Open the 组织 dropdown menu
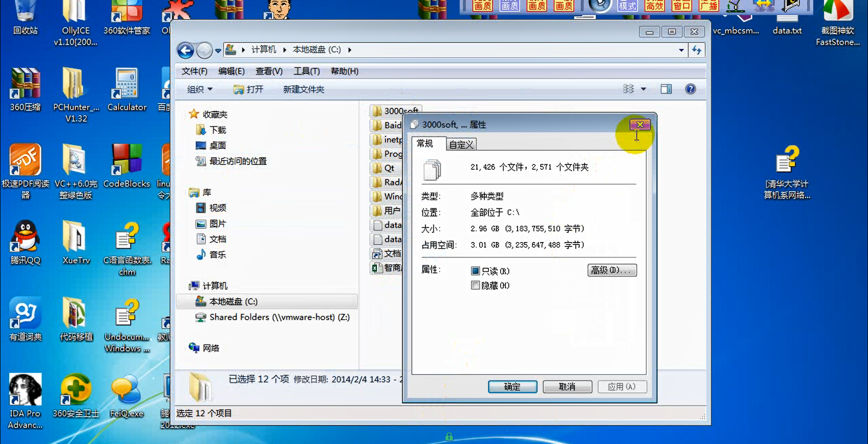 (x=199, y=89)
